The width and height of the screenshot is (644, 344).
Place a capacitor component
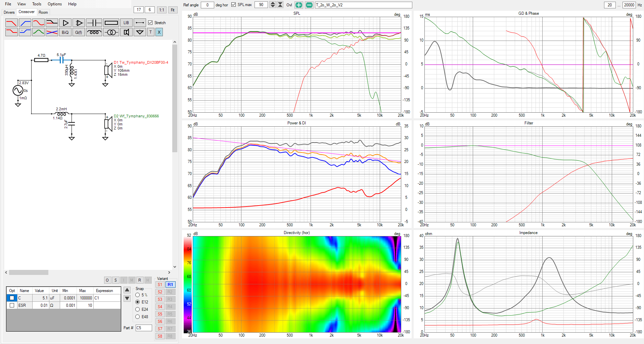pyautogui.click(x=94, y=23)
